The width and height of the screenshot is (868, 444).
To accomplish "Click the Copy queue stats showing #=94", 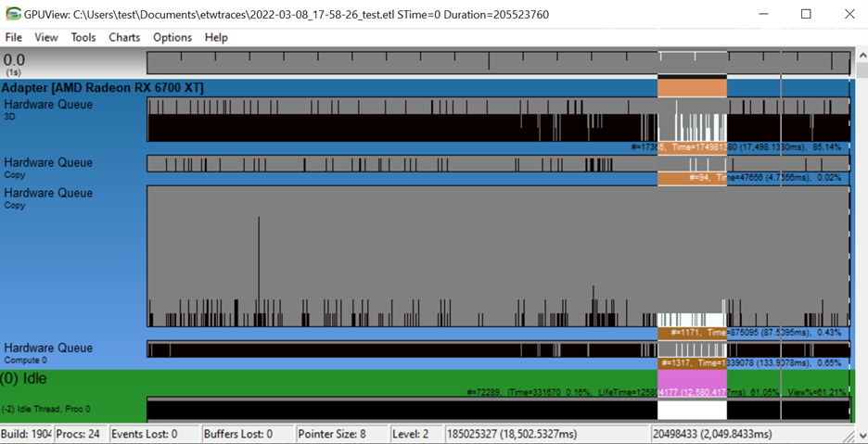I will [764, 178].
